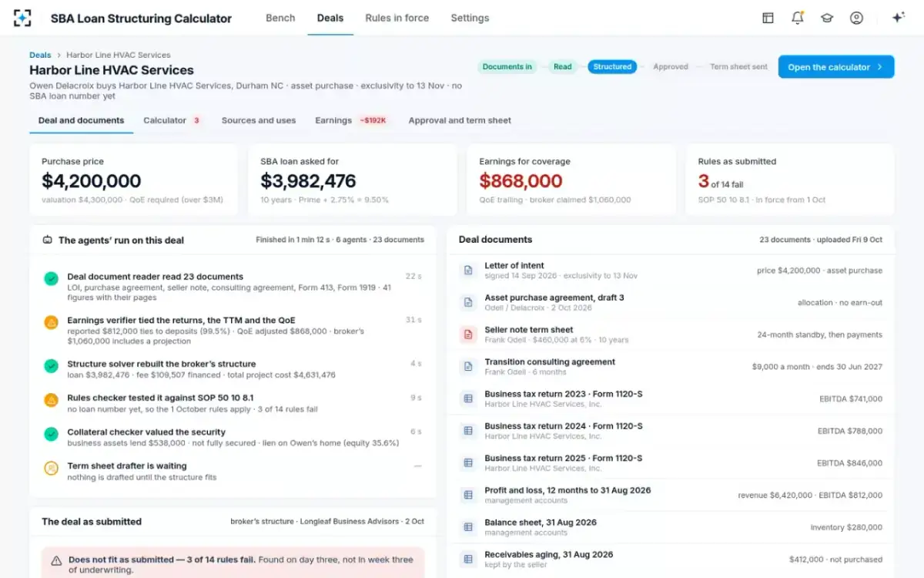Click the warning icon for Earnings verifier
Image resolution: width=924 pixels, height=578 pixels.
pyautogui.click(x=51, y=322)
